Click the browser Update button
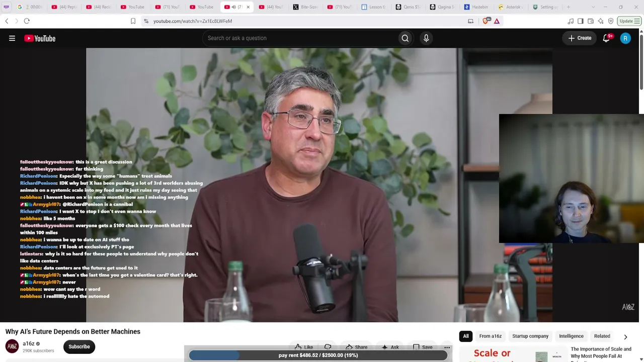 (x=629, y=21)
